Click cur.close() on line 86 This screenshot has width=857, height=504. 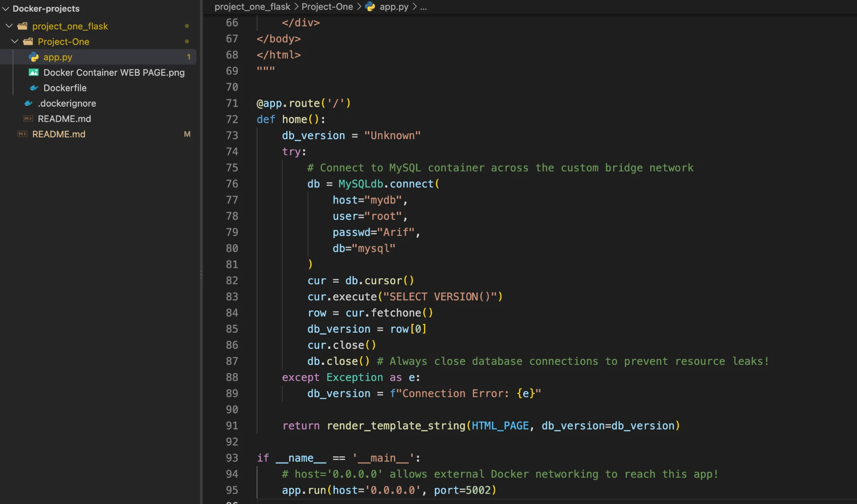click(341, 345)
